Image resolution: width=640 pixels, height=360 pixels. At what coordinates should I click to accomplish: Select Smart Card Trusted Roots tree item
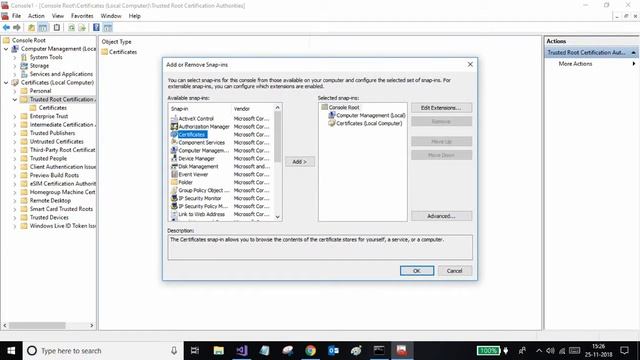61,209
